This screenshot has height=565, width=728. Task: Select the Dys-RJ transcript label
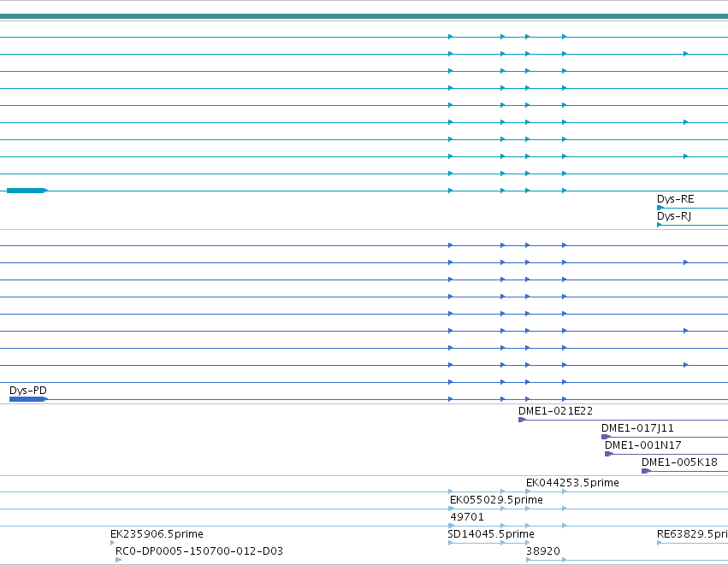point(674,216)
